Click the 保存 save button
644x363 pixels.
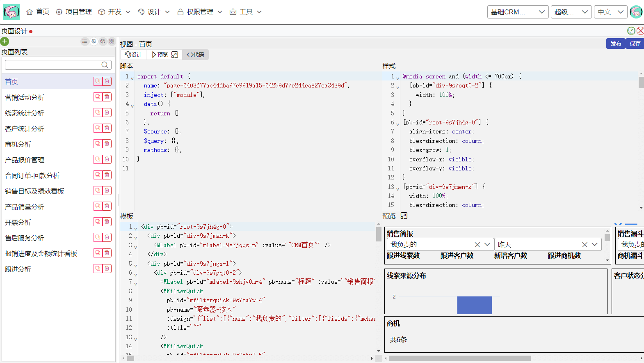click(635, 44)
